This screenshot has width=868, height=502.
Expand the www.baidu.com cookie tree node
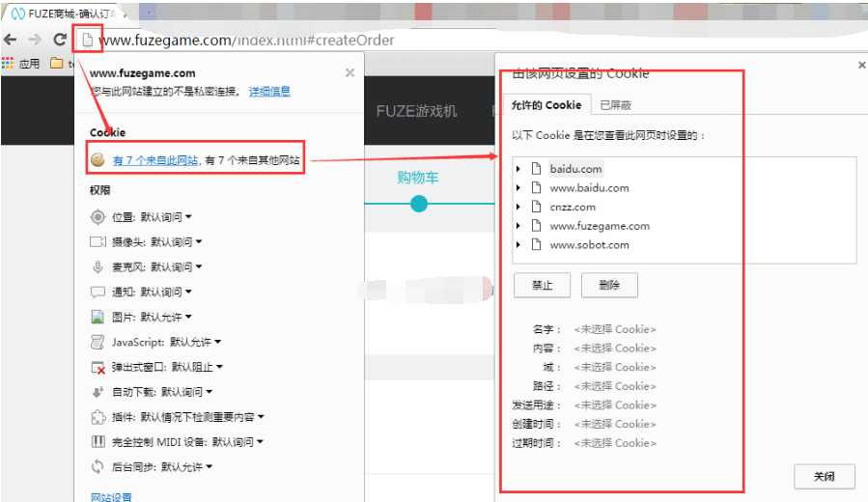(518, 187)
